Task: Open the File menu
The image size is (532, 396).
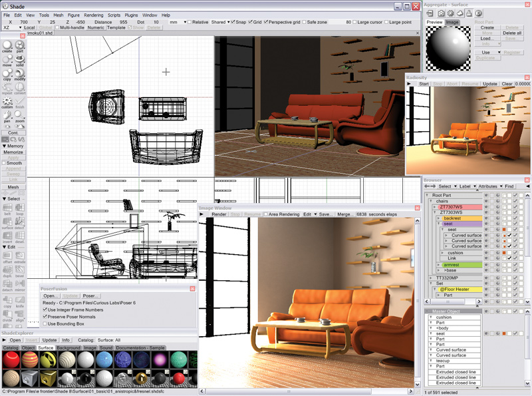Action: (7, 15)
